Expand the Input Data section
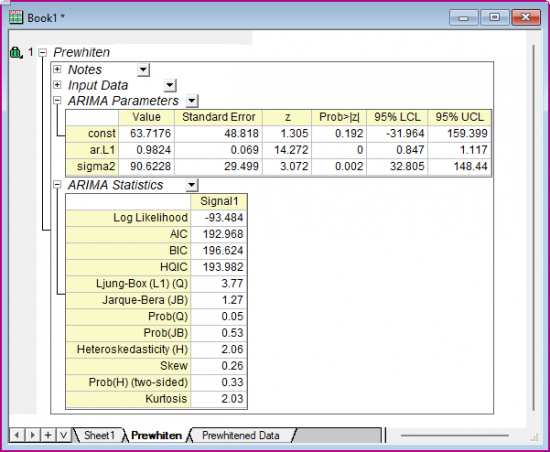This screenshot has width=550, height=452. [x=57, y=85]
